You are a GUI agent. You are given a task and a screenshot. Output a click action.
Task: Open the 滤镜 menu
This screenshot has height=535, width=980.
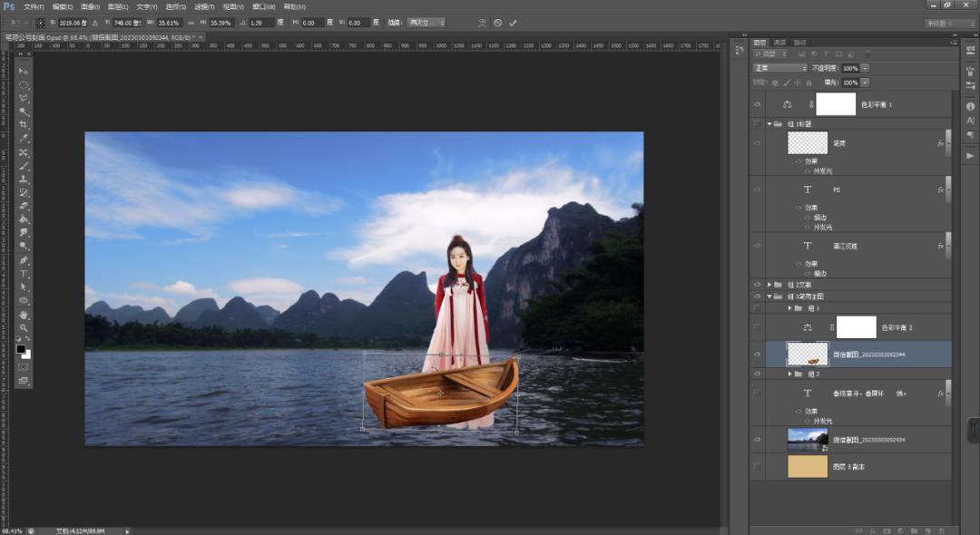coord(205,6)
